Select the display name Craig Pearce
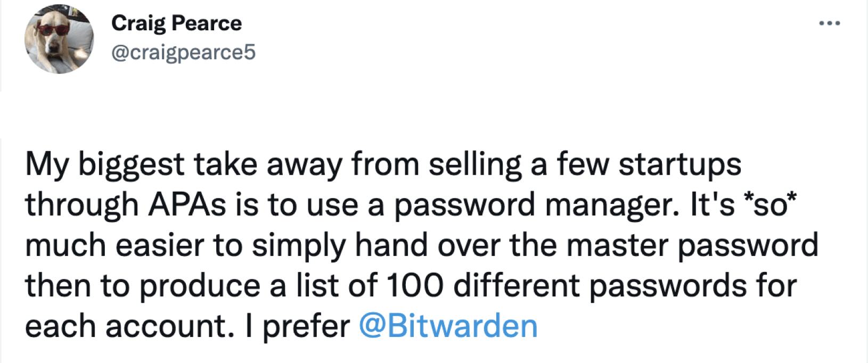Screen dimensions: 868x363 (x=176, y=22)
